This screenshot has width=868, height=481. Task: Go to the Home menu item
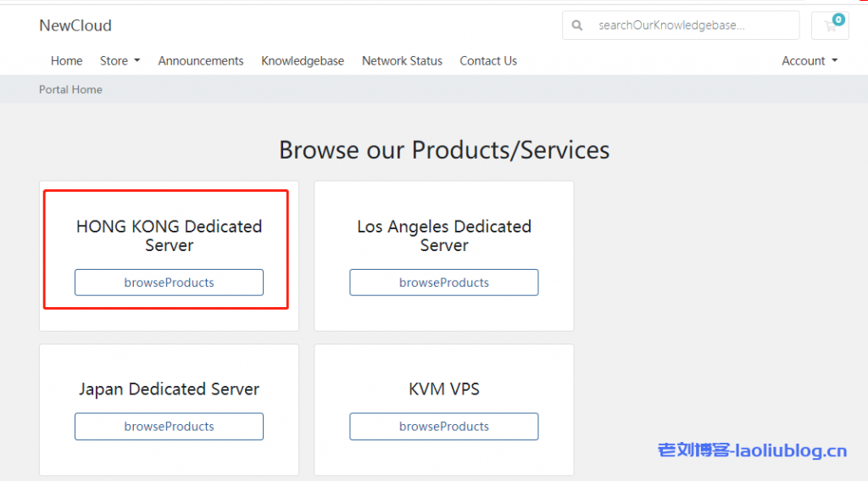(66, 61)
